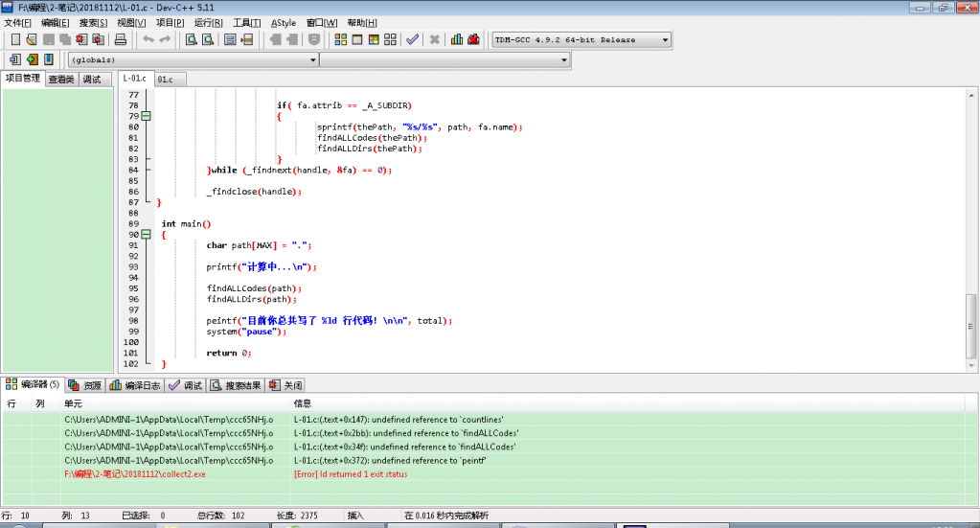Viewport: 980px width, 528px height.
Task: Click the editor vertical scrollbar thumb
Action: 970,326
